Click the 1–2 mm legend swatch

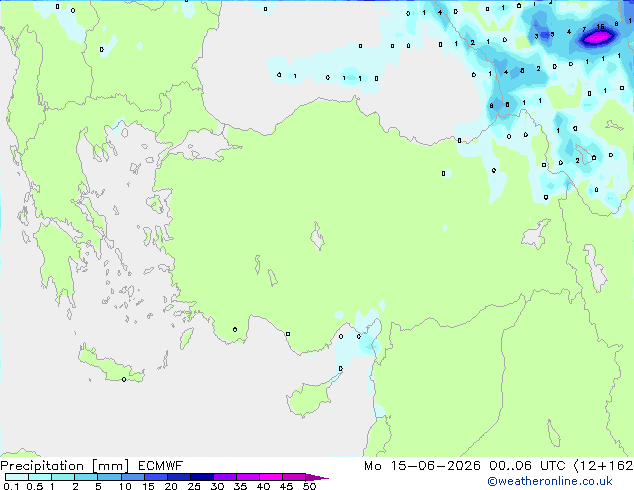tap(63, 477)
